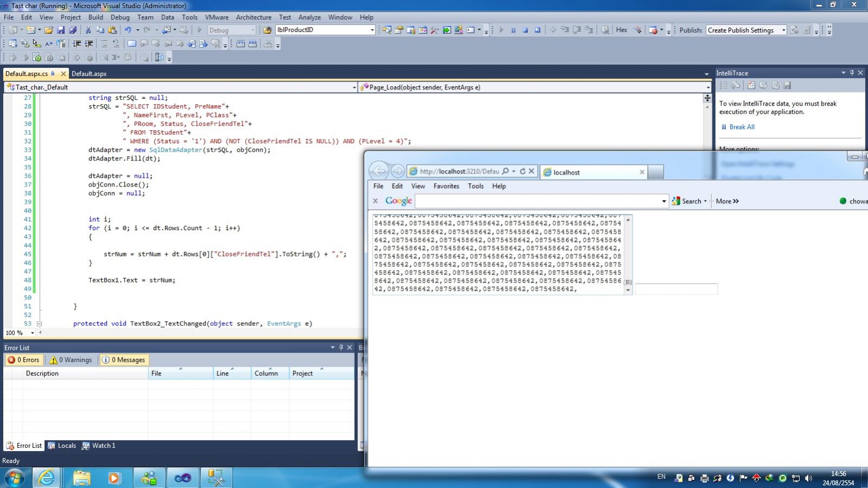Refresh the page in the browser address bar
Viewport: 868px width, 488px height.
click(522, 171)
